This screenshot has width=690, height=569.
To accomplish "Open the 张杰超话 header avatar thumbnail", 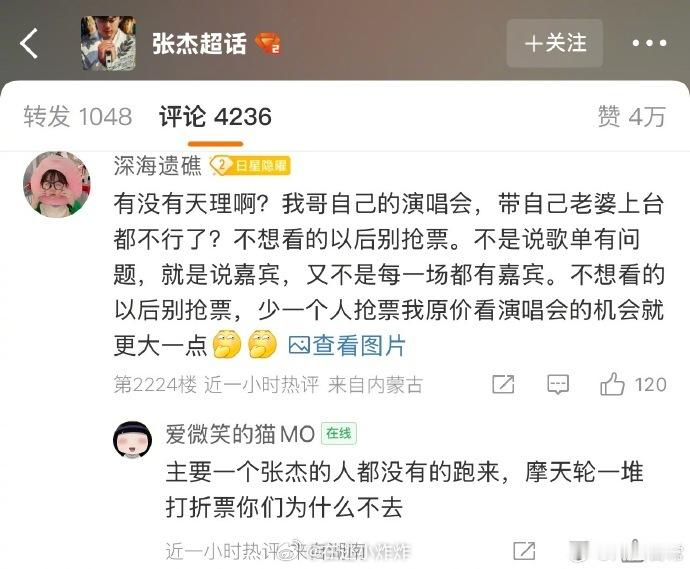I will point(108,43).
